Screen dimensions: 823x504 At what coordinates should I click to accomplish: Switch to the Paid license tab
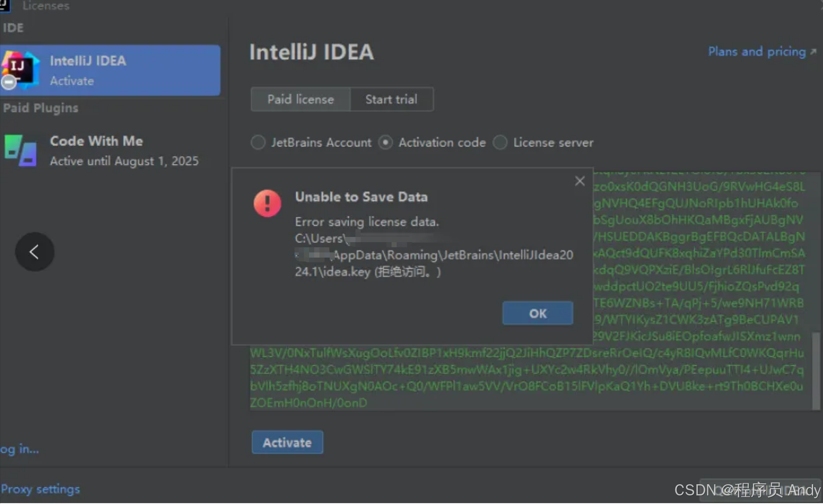tap(301, 100)
